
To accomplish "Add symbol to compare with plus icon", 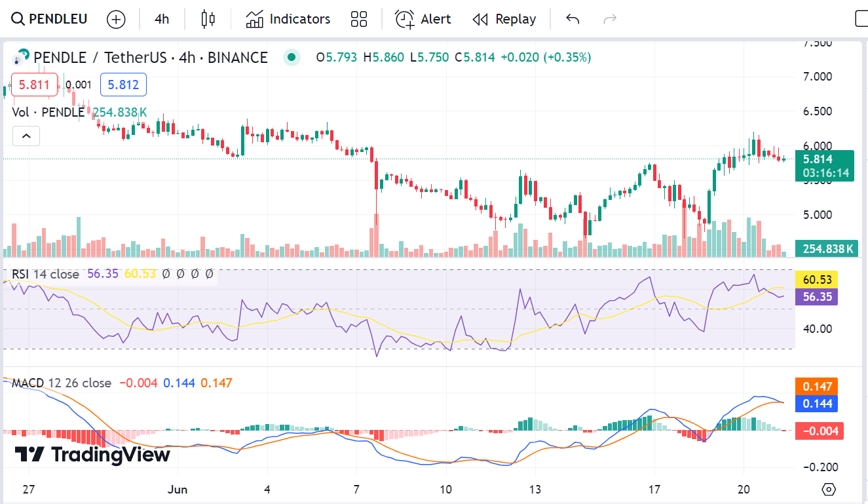I will click(x=116, y=20).
